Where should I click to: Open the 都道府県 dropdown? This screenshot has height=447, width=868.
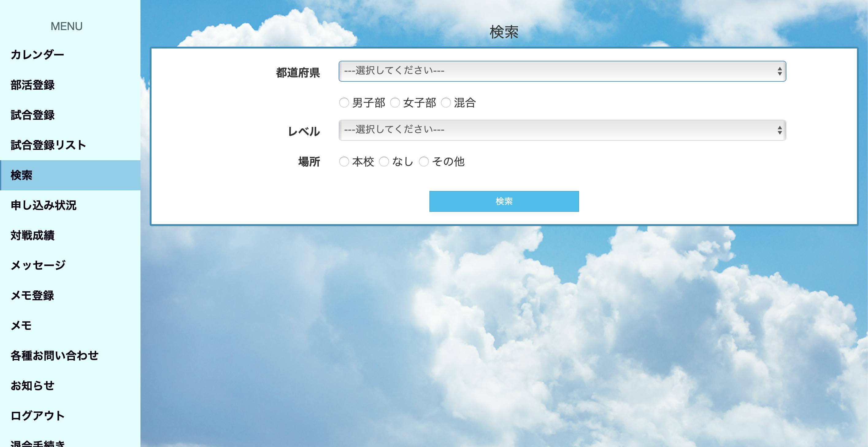click(562, 71)
